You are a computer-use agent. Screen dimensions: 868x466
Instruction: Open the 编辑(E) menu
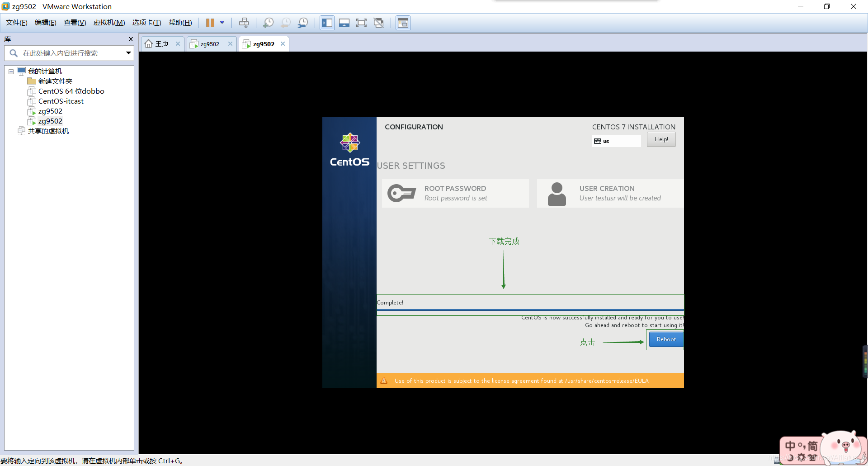click(x=45, y=23)
